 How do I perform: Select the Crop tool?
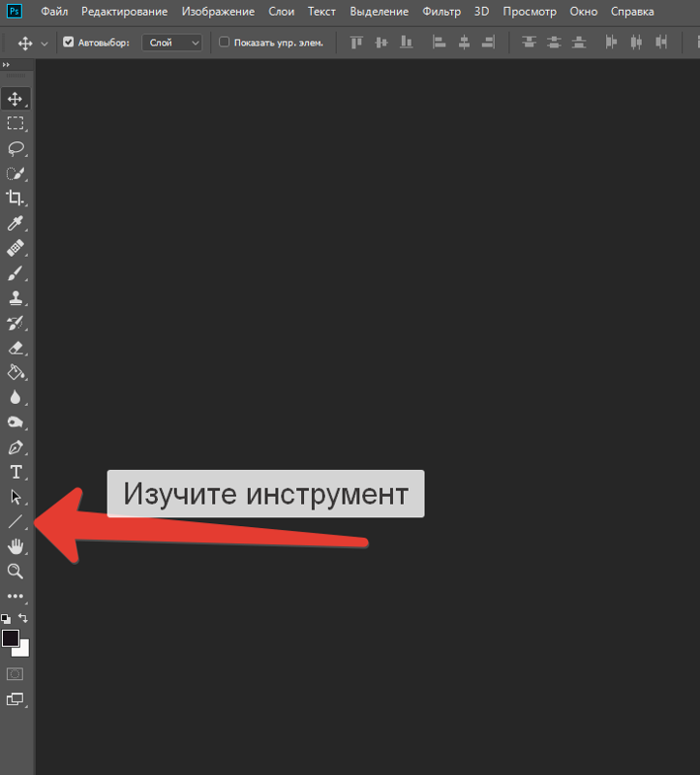tap(15, 199)
